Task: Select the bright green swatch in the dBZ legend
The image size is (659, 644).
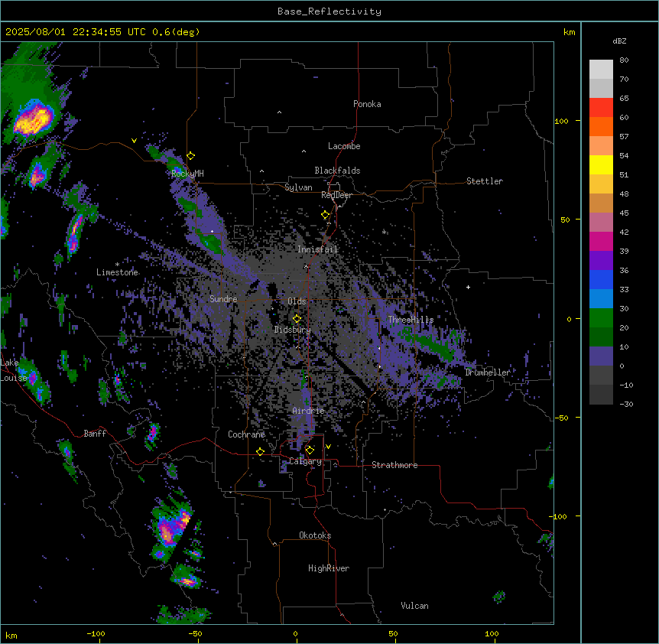Action: click(x=601, y=318)
